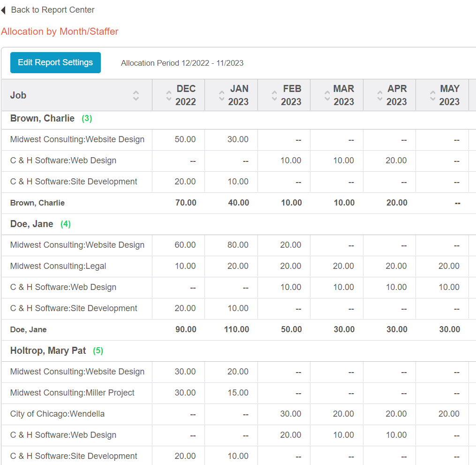The height and width of the screenshot is (465, 476).
Task: Sort by the Job column sort arrows
Action: pos(136,95)
